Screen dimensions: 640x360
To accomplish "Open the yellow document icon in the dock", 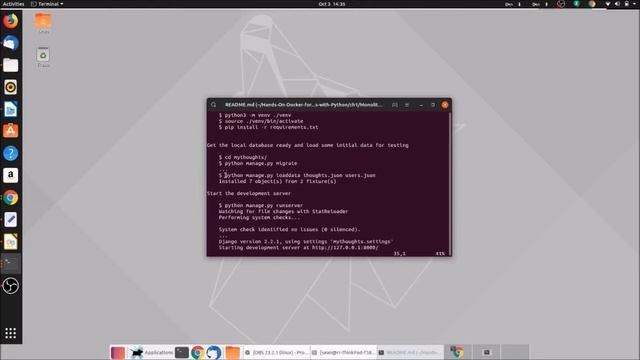I will [x=11, y=242].
